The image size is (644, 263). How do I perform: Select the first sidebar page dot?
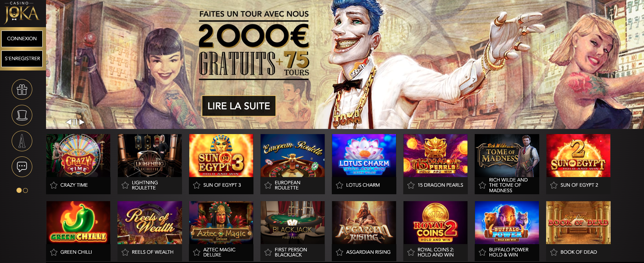pos(19,190)
